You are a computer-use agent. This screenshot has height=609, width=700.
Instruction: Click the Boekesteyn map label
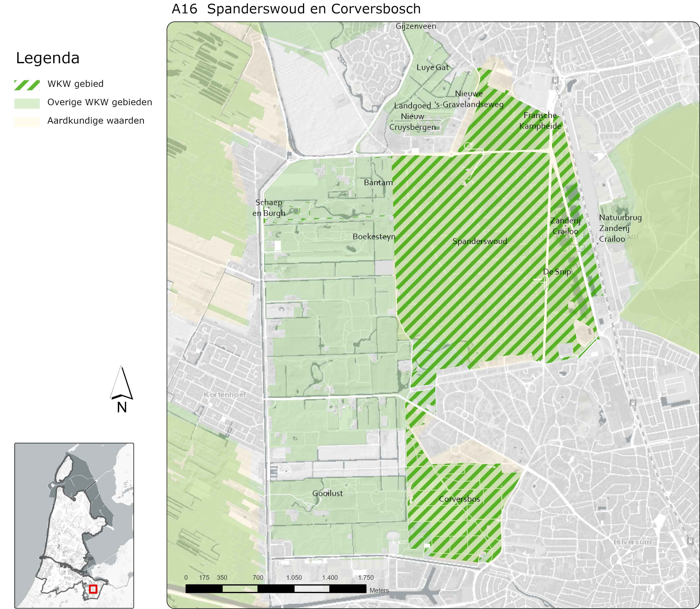[374, 237]
